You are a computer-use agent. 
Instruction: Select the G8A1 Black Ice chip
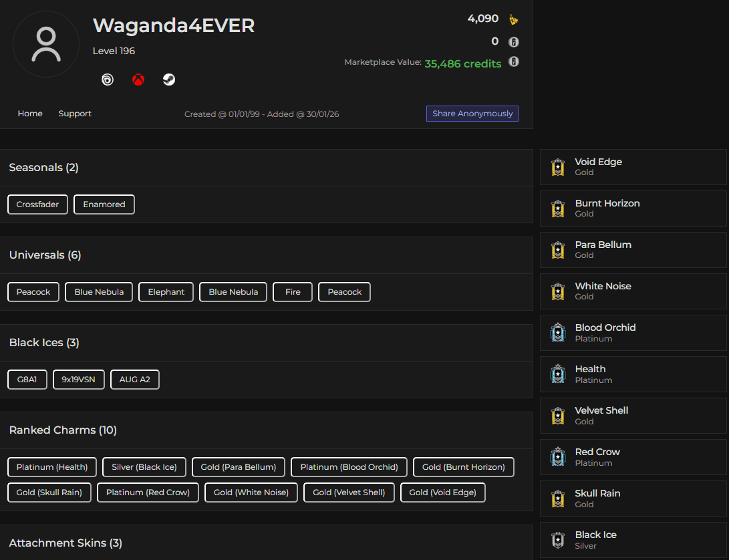point(27,379)
